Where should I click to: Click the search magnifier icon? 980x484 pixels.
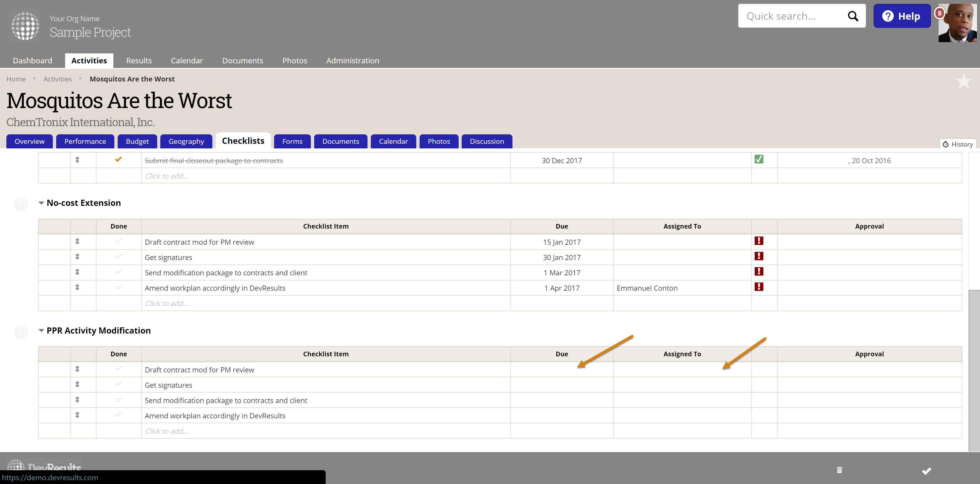(x=853, y=16)
